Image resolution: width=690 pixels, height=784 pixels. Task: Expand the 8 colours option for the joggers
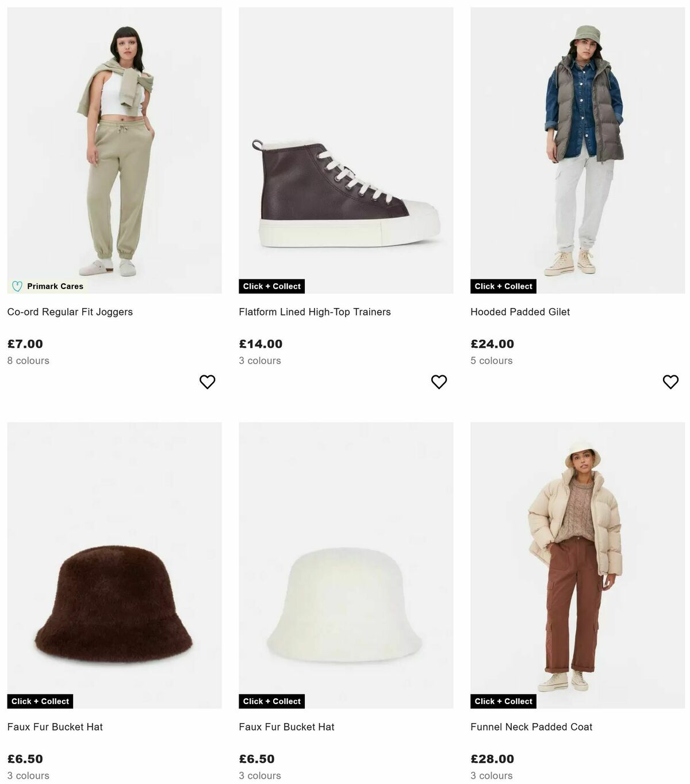pos(28,360)
